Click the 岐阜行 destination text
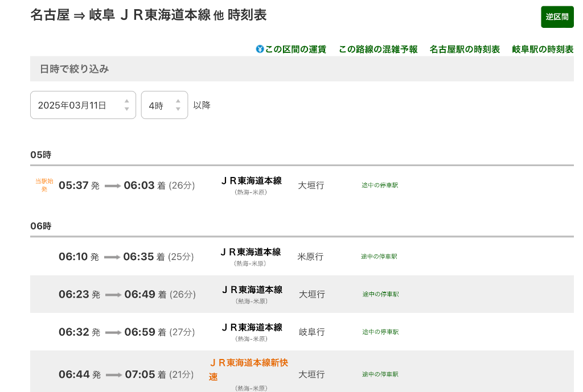The height and width of the screenshot is (392, 583). point(312,332)
